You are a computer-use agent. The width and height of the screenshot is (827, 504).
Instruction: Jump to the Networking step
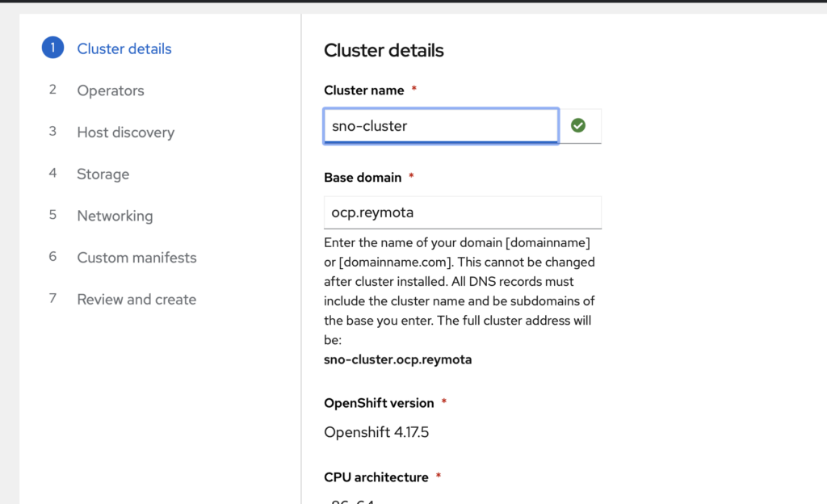[115, 216]
